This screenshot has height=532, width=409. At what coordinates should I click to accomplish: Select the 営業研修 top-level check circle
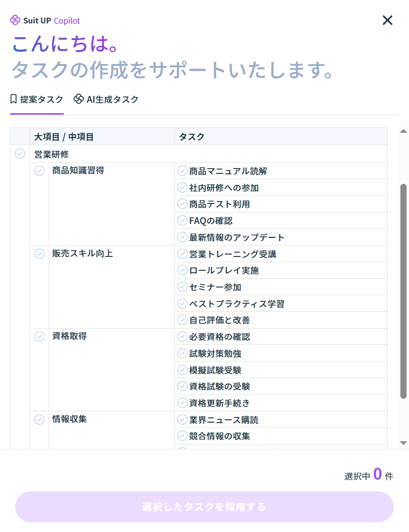click(x=20, y=154)
